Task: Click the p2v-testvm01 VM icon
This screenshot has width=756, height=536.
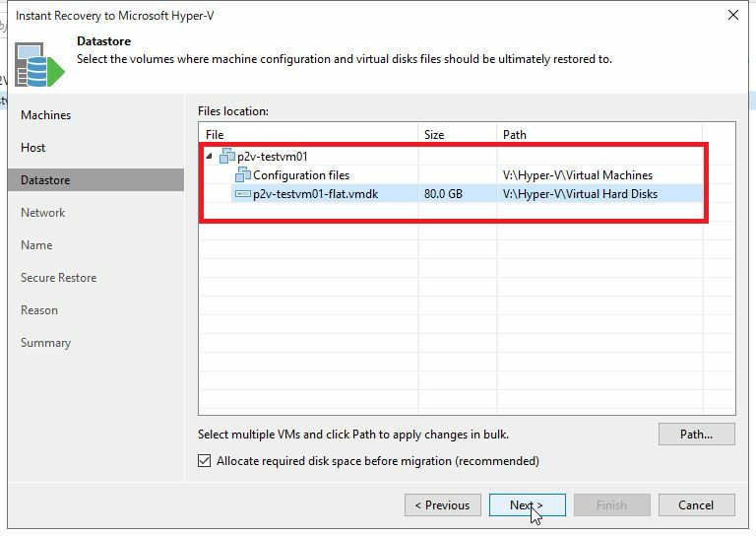Action: (x=227, y=157)
